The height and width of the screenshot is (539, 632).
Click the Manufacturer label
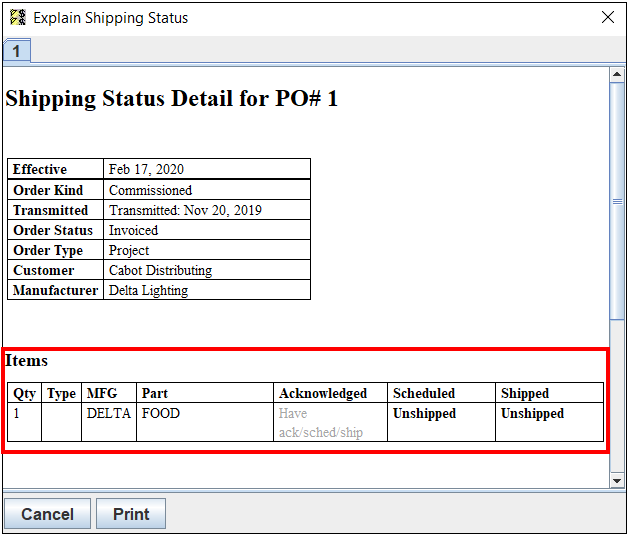(x=56, y=290)
